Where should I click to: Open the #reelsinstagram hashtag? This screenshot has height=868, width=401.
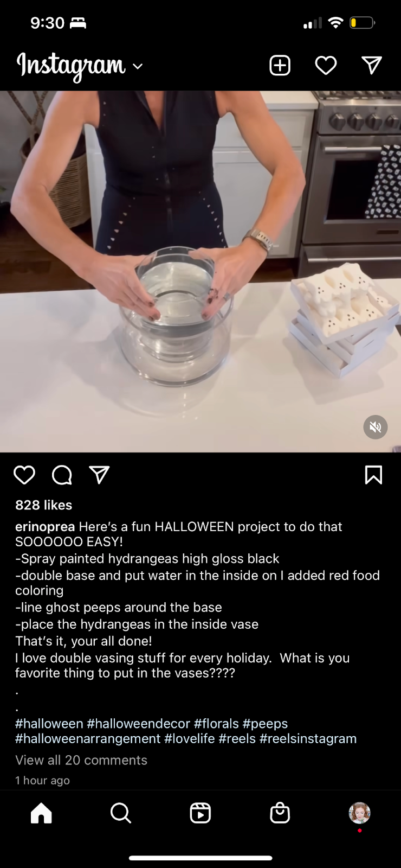pos(308,739)
